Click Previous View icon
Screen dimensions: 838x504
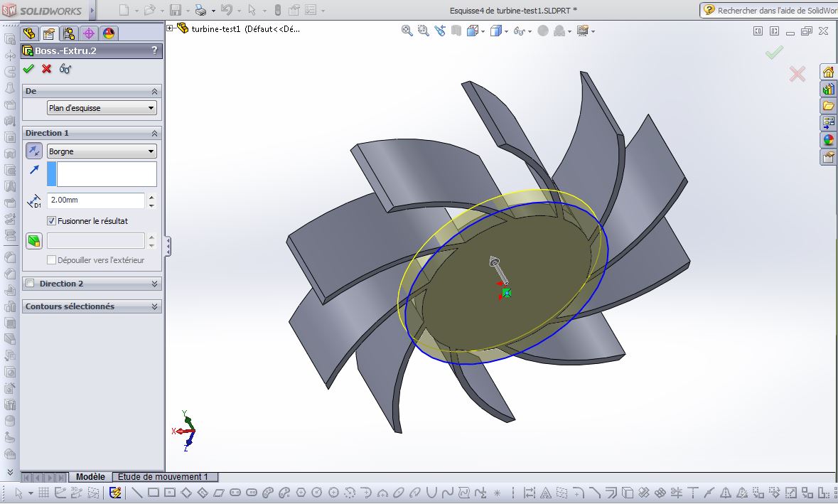tap(440, 31)
